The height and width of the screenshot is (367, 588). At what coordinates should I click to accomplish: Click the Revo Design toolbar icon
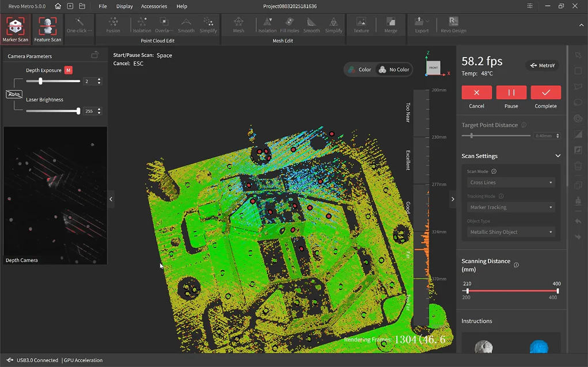coord(453,25)
